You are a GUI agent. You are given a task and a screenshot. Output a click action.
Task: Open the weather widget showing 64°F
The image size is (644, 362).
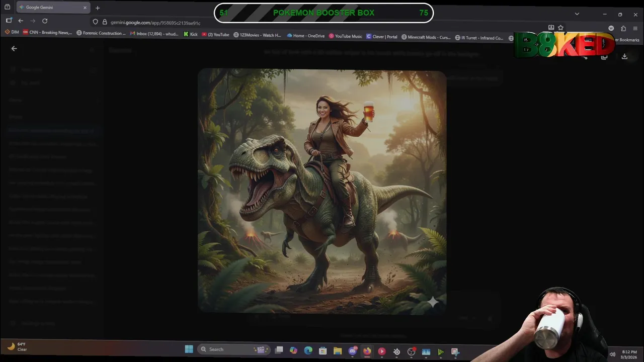tap(17, 347)
